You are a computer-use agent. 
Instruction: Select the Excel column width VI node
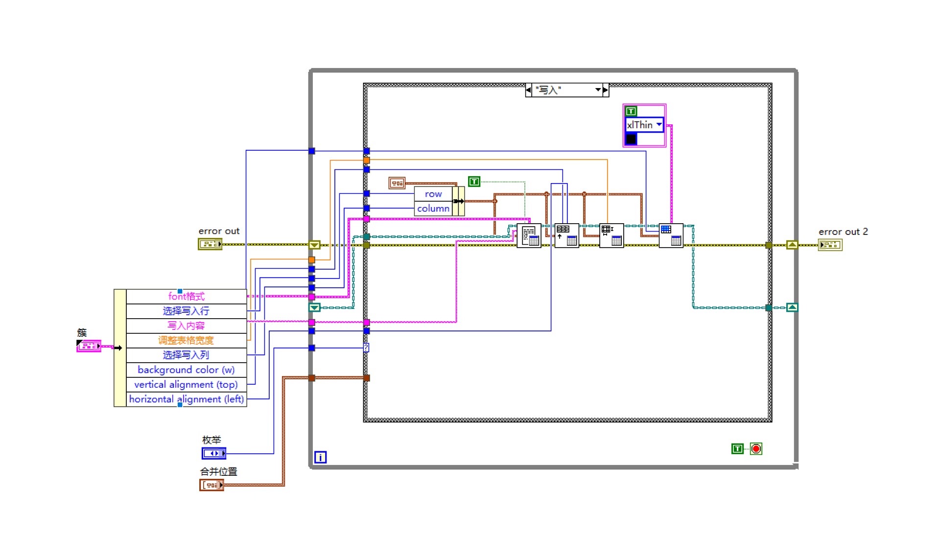[x=611, y=235]
